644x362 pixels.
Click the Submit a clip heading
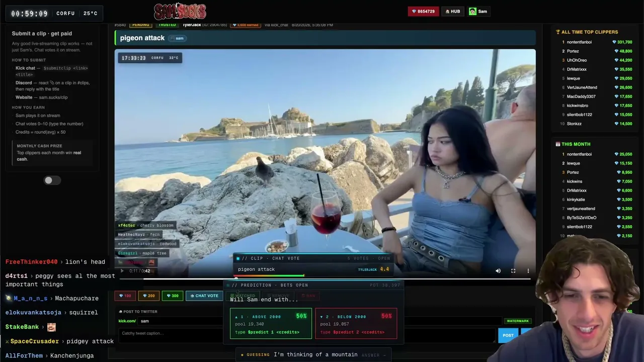[x=42, y=34]
